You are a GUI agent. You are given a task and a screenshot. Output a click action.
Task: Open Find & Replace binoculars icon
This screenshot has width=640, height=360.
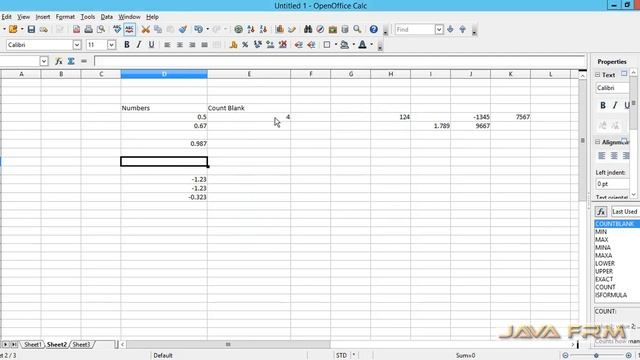pyautogui.click(x=308, y=29)
